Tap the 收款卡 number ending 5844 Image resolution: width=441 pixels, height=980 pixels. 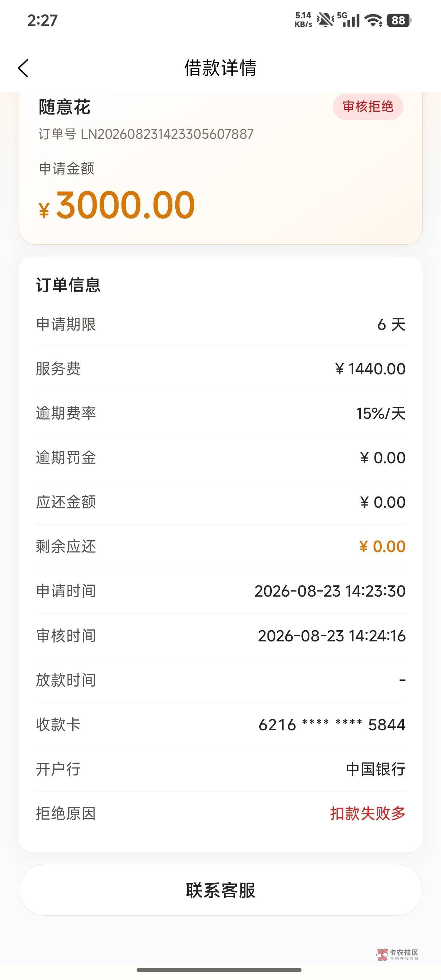(x=332, y=725)
